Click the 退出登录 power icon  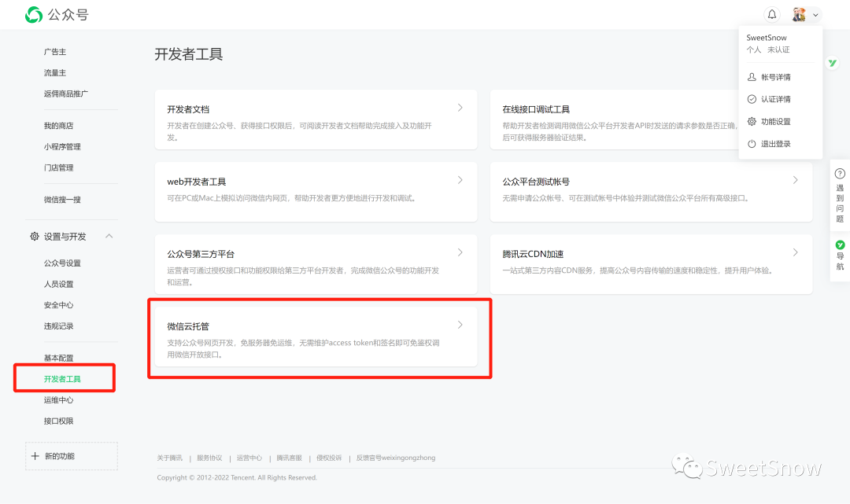[x=752, y=144]
